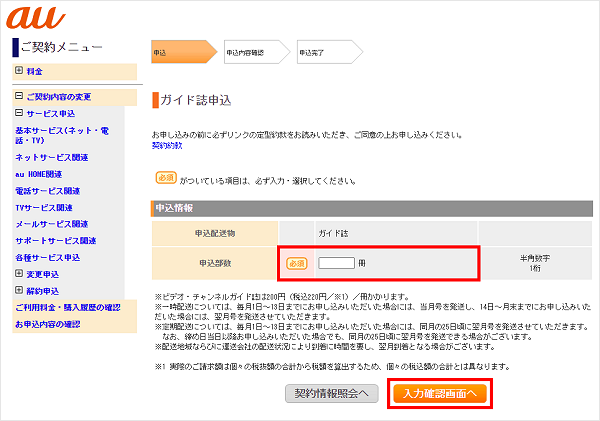Go to メールサービス関連

tap(52, 224)
